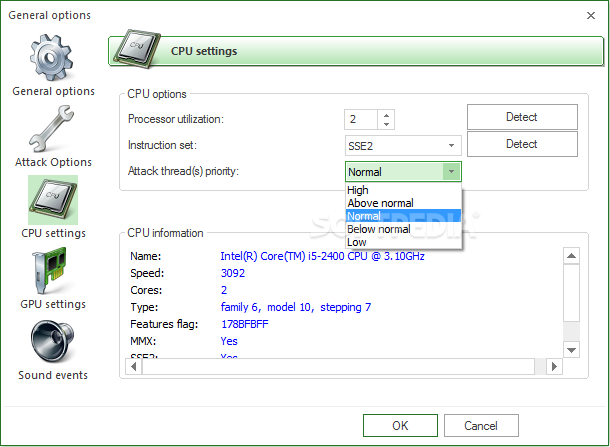This screenshot has width=610, height=447.
Task: Decrease processor utilization with down arrow
Action: (x=386, y=124)
